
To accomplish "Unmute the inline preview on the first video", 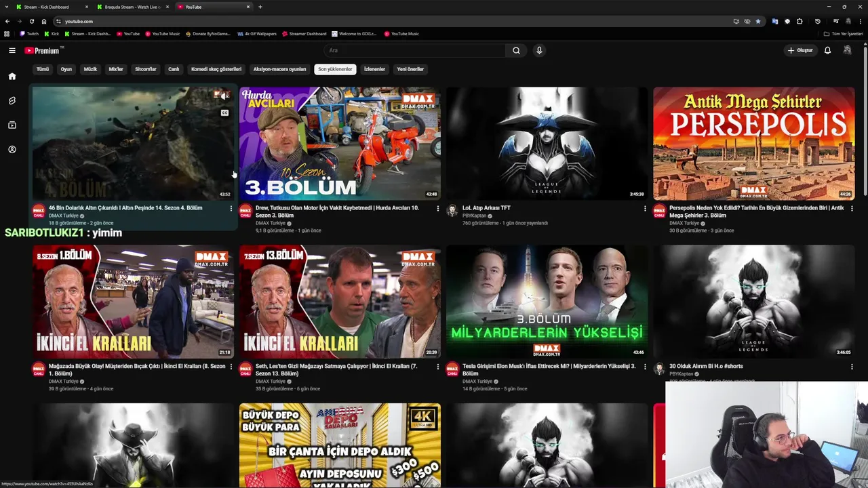I will point(224,96).
